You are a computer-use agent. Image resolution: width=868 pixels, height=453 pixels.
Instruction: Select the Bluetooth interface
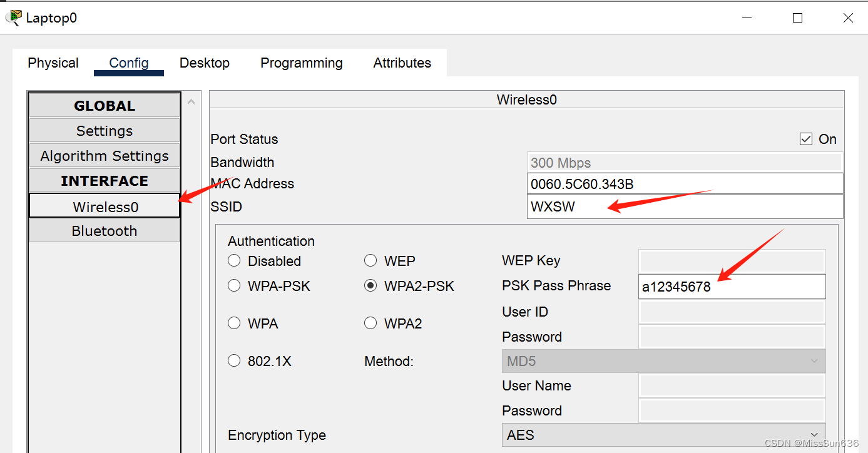[105, 231]
